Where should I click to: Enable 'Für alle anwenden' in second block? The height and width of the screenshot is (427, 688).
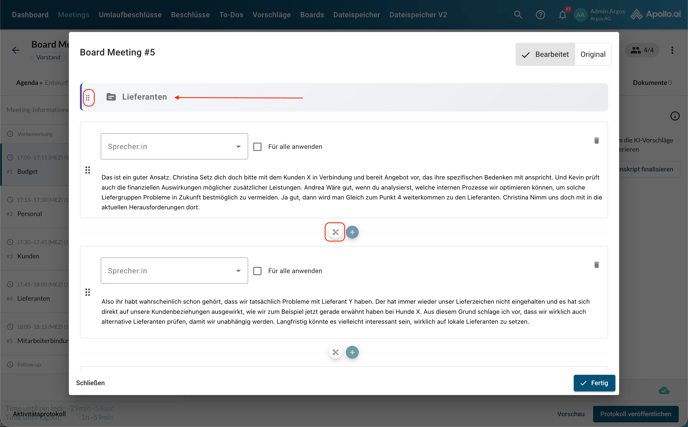coord(257,271)
